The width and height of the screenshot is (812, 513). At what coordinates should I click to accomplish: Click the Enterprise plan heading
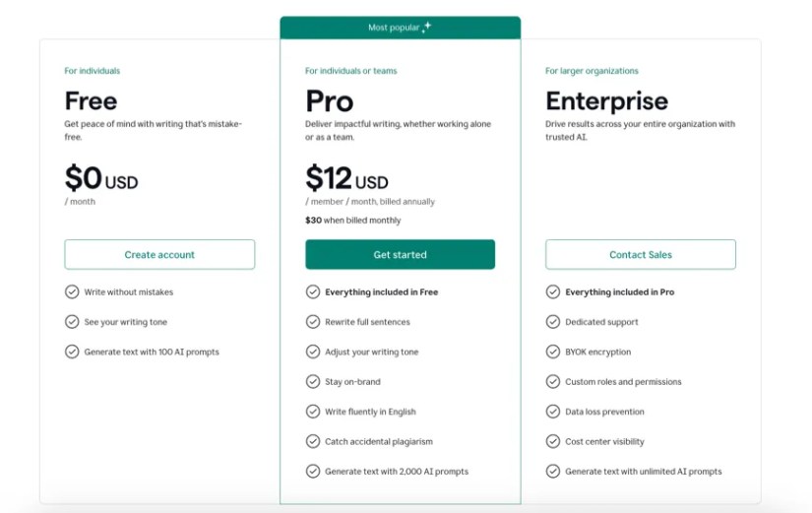pos(606,100)
